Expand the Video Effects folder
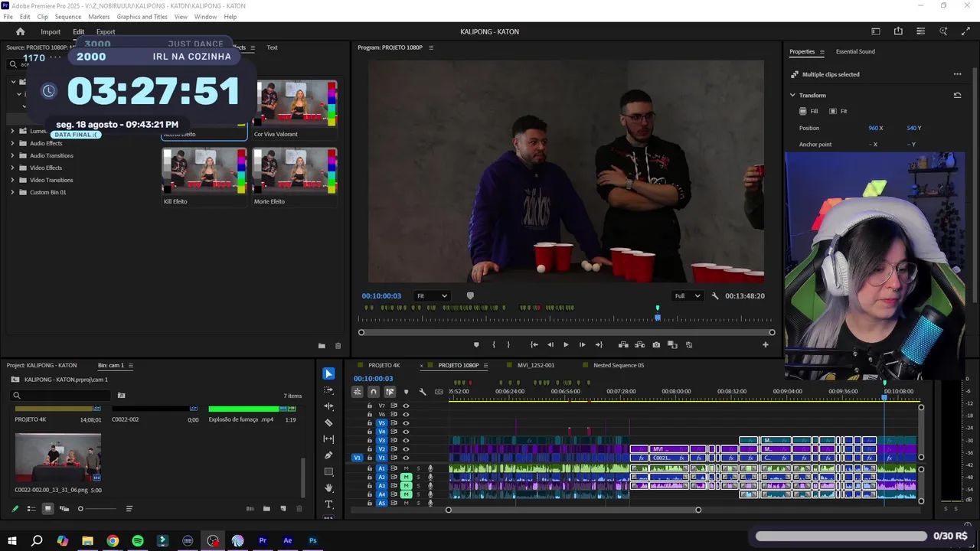 click(x=12, y=168)
